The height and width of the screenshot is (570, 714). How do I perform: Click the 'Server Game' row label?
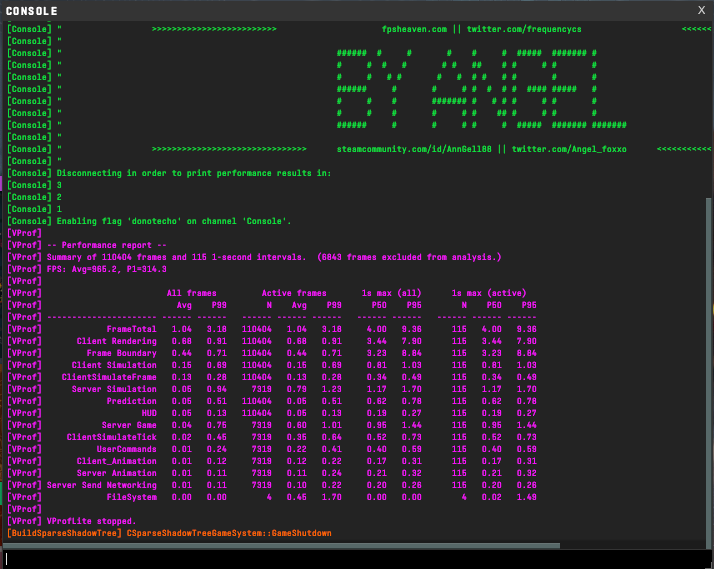[129, 425]
